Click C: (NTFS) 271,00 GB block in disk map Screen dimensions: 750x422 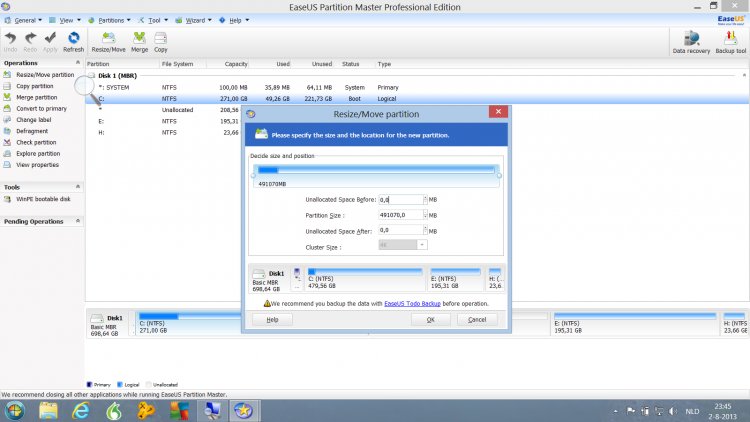pos(189,323)
